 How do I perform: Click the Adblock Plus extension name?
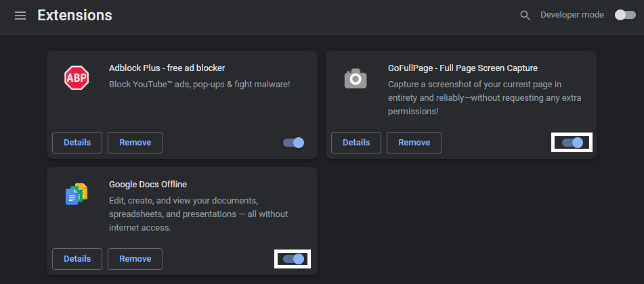coord(167,68)
